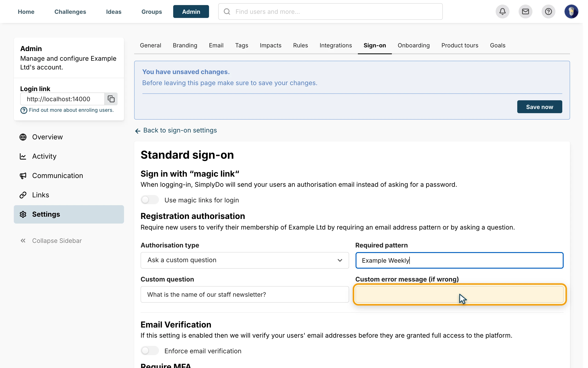Click the login link URL field
Viewport: 588px width, 368px height.
[62, 99]
